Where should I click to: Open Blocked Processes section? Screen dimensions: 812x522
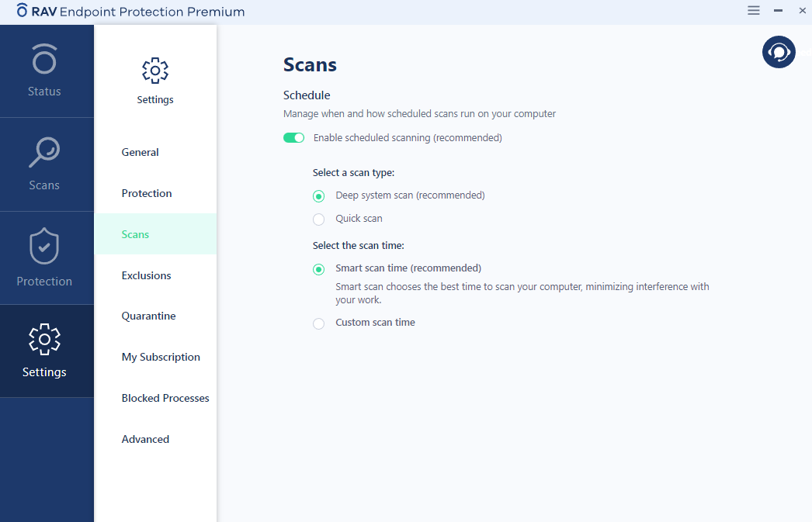(165, 399)
